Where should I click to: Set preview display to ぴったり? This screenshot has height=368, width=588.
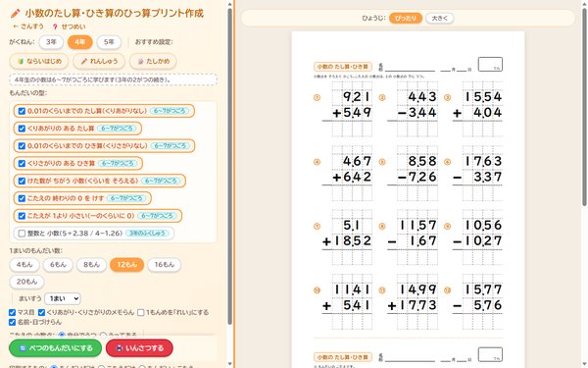(x=406, y=18)
